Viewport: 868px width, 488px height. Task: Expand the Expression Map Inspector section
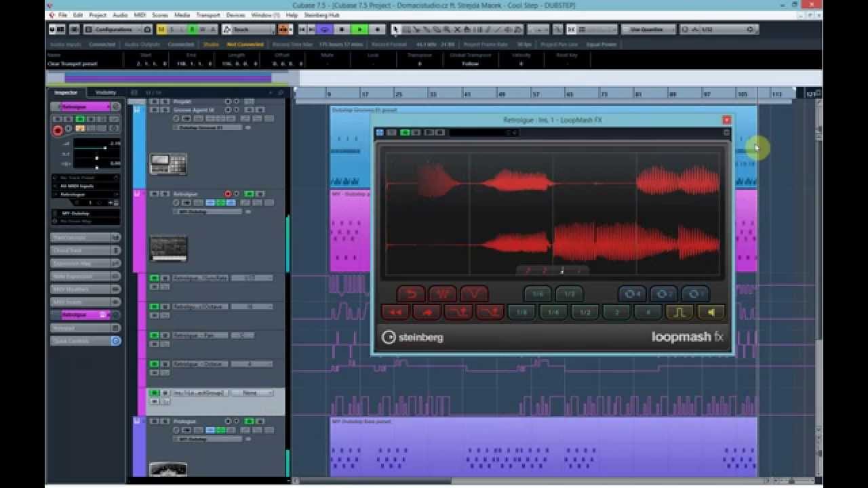pyautogui.click(x=85, y=264)
